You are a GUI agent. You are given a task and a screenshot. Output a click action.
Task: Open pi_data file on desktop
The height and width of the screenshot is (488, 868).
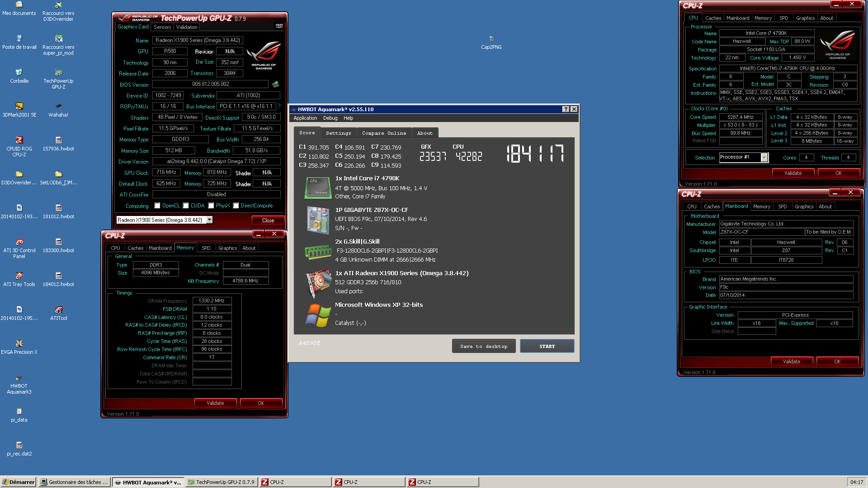(x=19, y=415)
